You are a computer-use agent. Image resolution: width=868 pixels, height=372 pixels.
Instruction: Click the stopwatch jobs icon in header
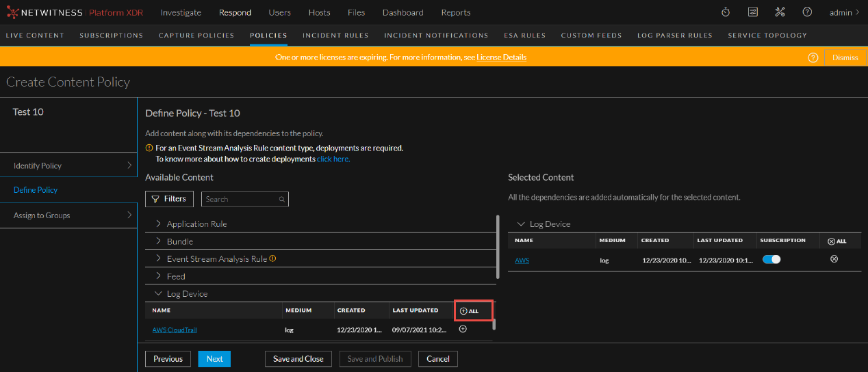click(726, 12)
